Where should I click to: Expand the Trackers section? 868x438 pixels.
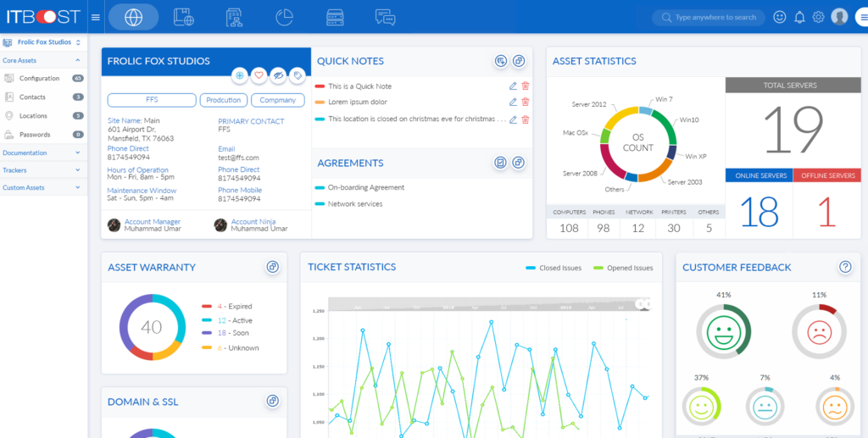[43, 170]
